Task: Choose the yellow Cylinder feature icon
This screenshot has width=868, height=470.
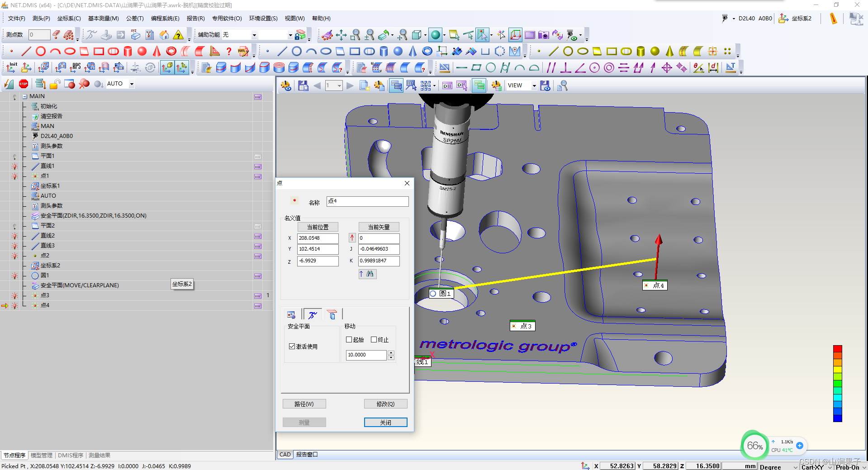Action: pyautogui.click(x=640, y=51)
